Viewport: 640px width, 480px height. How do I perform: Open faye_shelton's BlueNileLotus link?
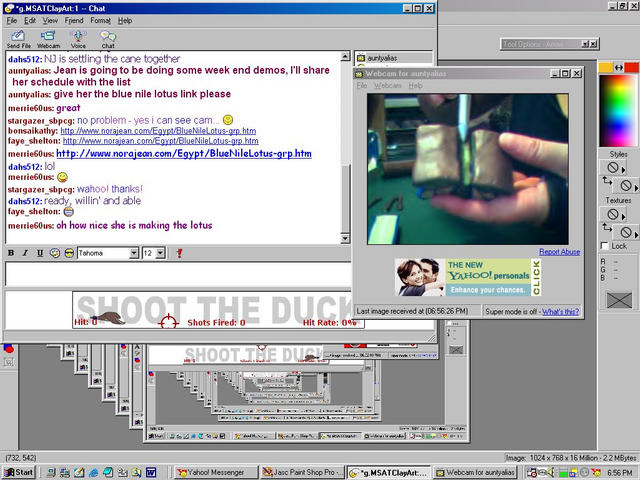click(160, 141)
